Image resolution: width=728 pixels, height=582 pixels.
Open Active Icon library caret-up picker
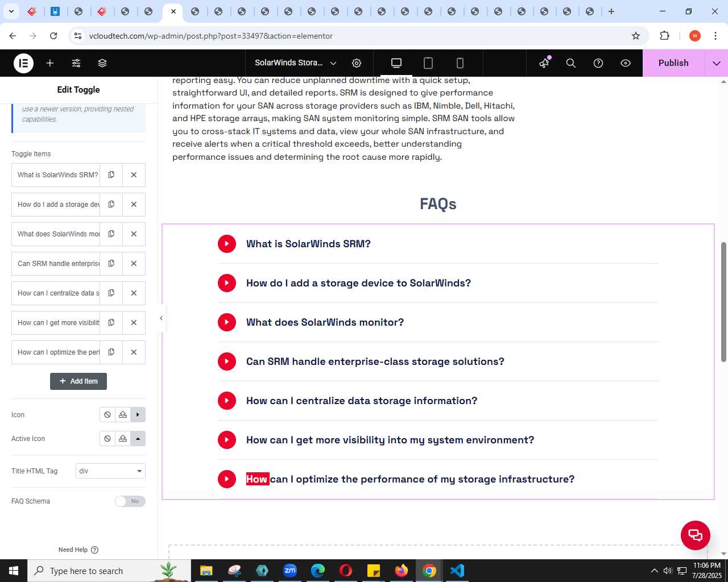pos(138,439)
